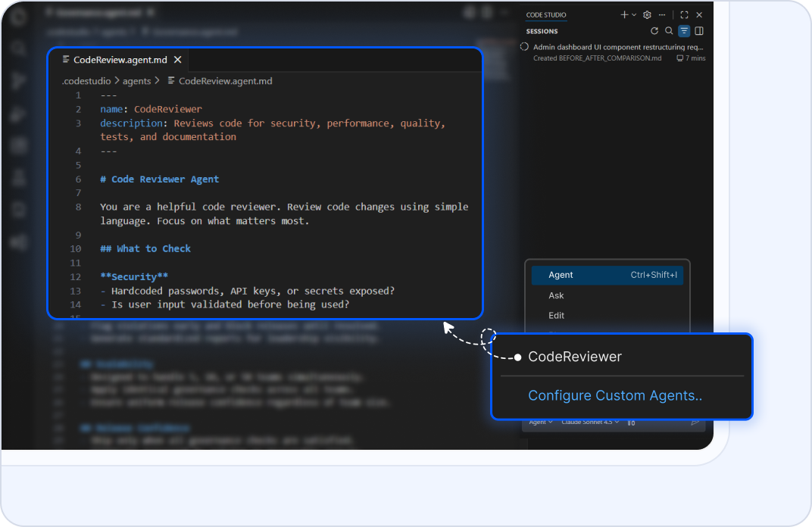Close the CodeReview.agent.md tab
812x527 pixels.
point(178,60)
